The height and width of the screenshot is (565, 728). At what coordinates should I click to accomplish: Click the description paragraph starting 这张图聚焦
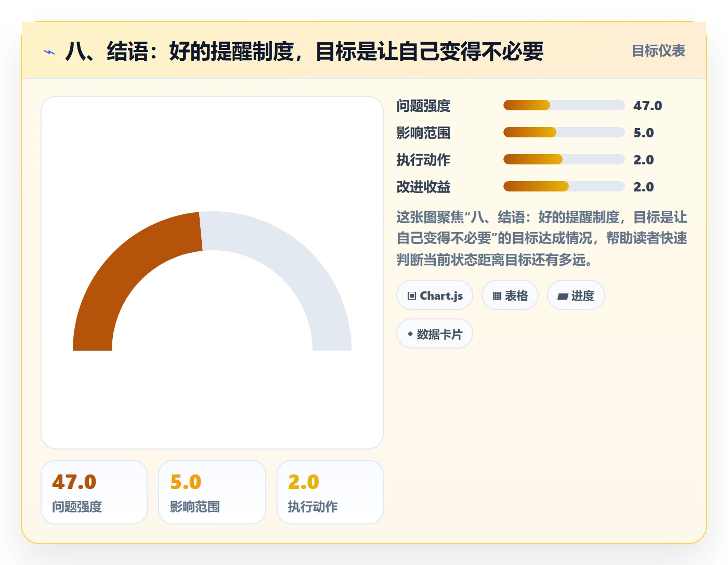pyautogui.click(x=542, y=238)
